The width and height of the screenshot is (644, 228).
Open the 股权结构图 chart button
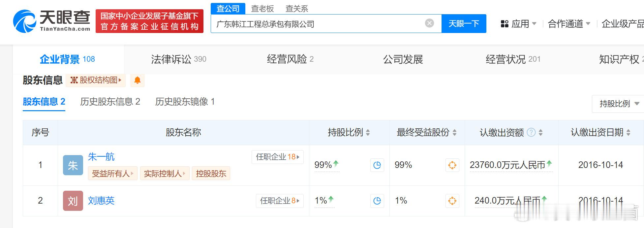tap(96, 80)
